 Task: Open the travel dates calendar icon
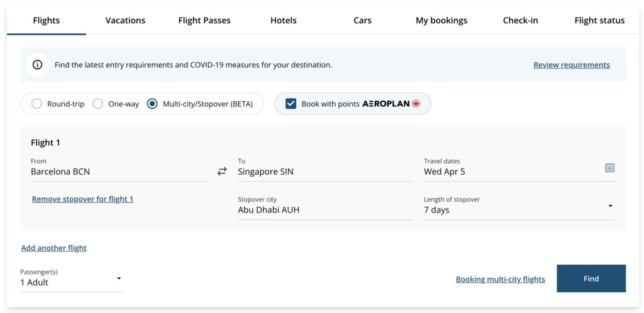(609, 168)
